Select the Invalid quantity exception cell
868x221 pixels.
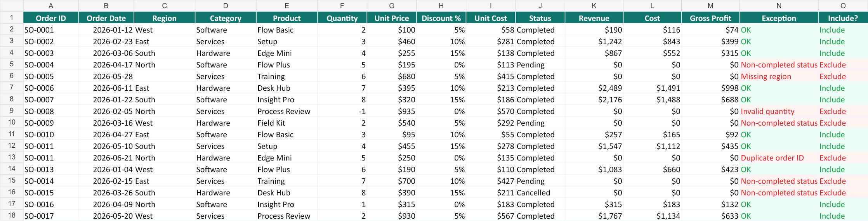(x=779, y=111)
